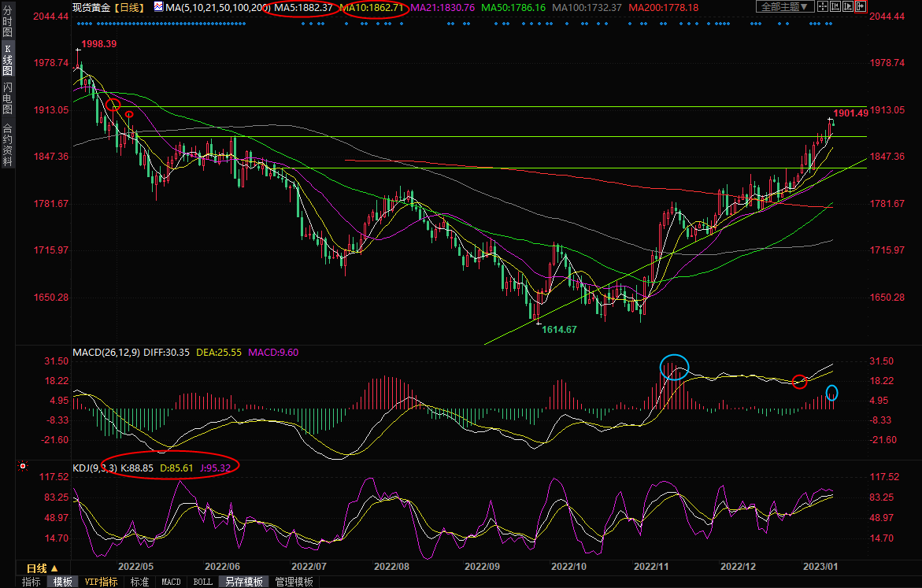Click the small icon left of KDJ
This screenshot has width=922, height=588.
pyautogui.click(x=23, y=467)
